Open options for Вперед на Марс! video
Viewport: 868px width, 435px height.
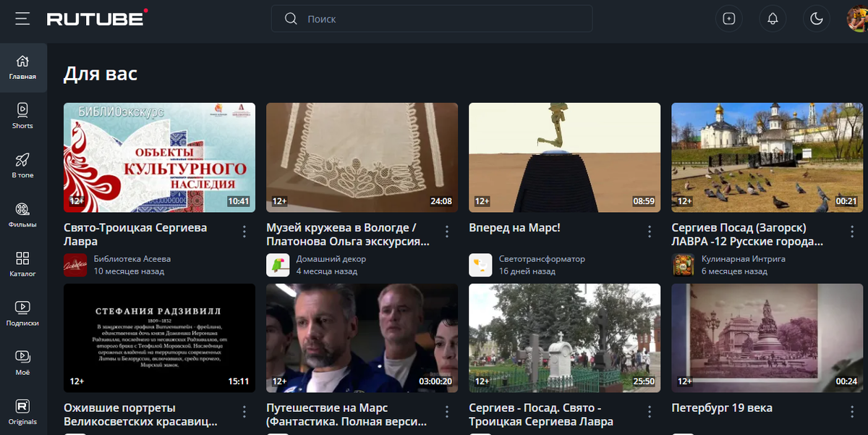650,232
